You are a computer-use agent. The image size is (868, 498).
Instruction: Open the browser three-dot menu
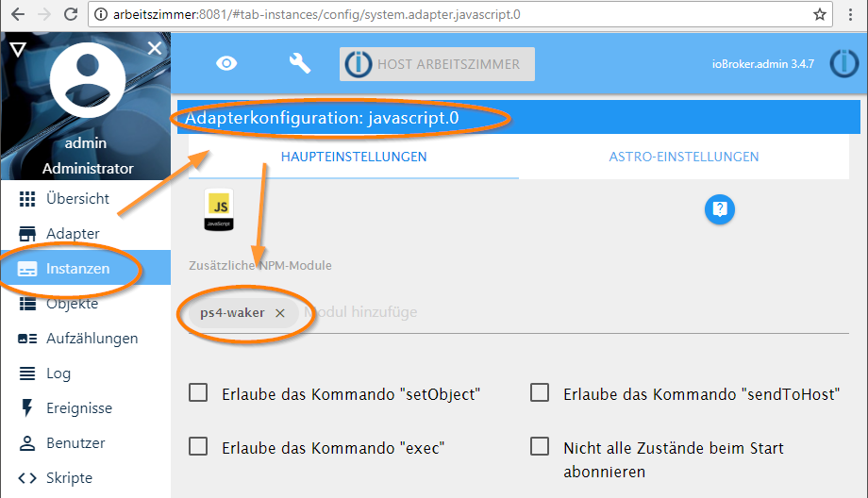[850, 14]
